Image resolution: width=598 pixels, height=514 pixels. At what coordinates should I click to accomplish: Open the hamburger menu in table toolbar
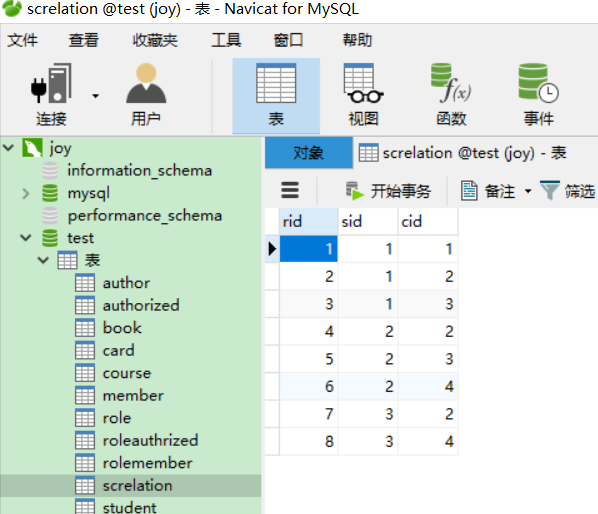coord(290,190)
